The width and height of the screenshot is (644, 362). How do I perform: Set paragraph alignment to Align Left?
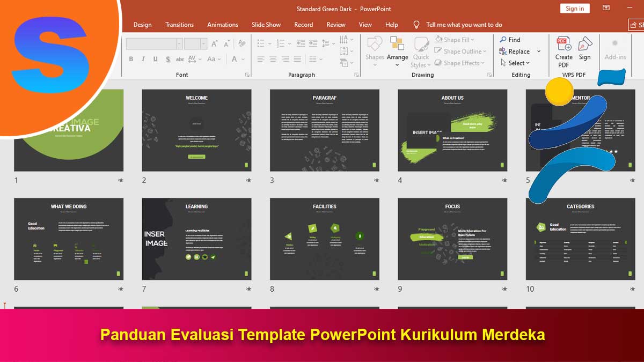click(x=261, y=59)
